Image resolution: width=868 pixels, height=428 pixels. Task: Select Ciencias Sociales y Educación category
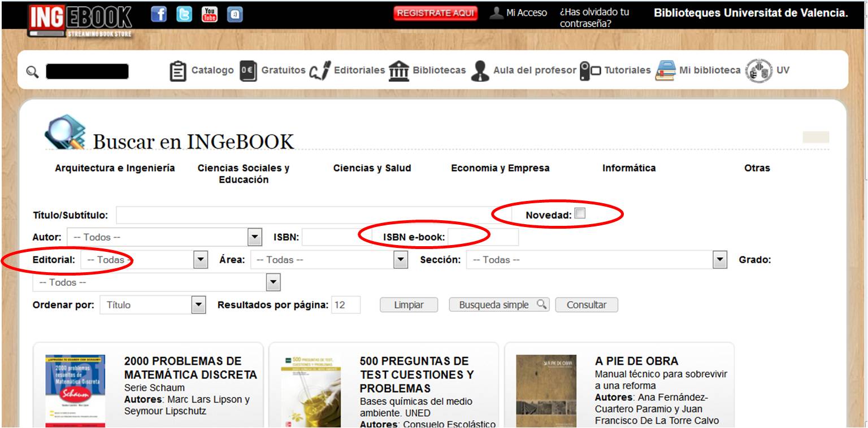244,174
